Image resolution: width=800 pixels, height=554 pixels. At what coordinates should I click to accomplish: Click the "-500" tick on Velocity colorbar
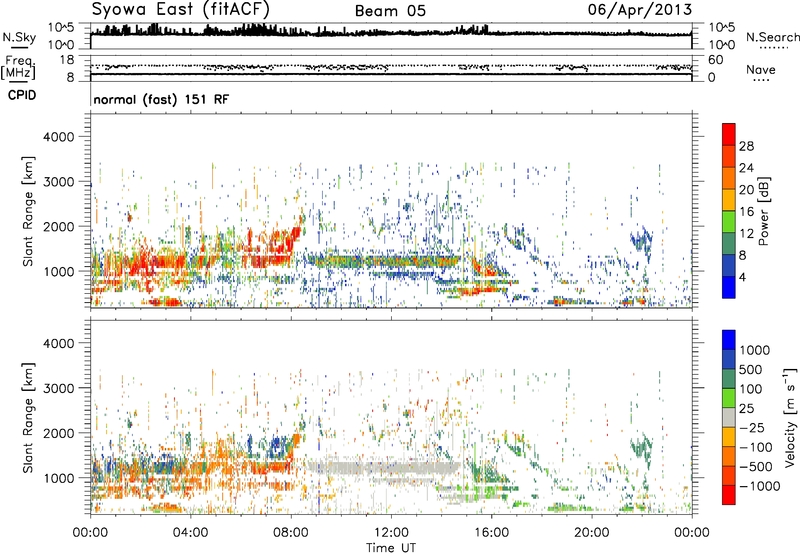click(755, 467)
